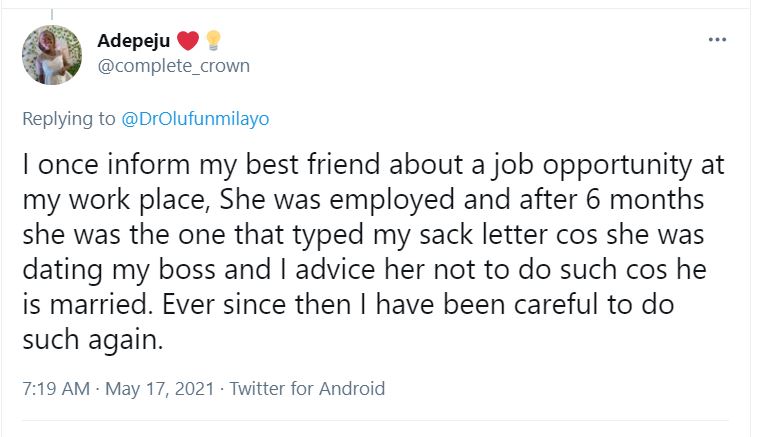The width and height of the screenshot is (762, 437).
Task: Click the lightbulb emoji after the name
Action: click(212, 41)
